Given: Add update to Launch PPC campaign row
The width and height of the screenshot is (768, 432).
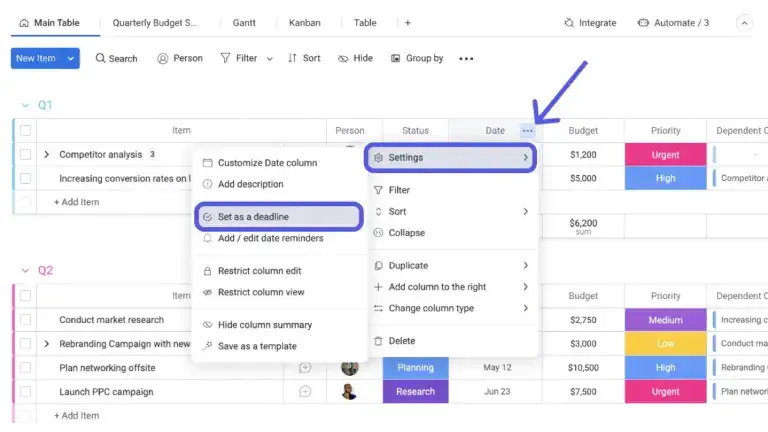Looking at the screenshot, I should pos(305,391).
